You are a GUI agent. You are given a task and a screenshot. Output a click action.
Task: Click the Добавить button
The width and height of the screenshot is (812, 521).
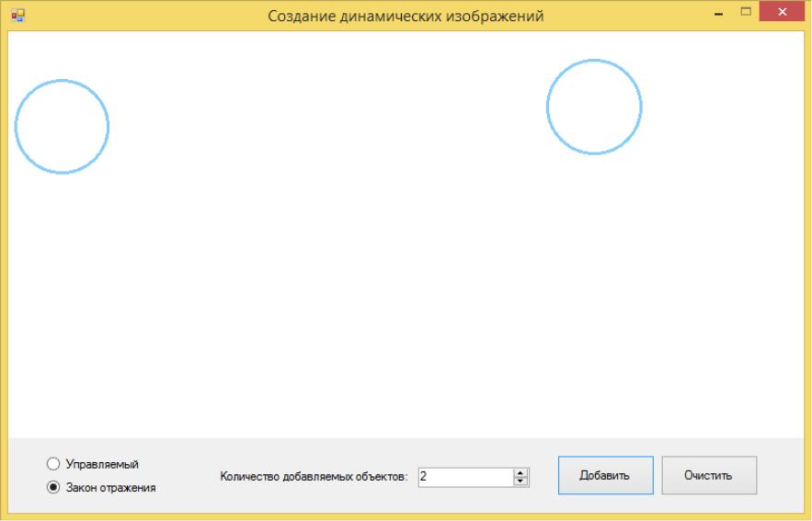[605, 475]
